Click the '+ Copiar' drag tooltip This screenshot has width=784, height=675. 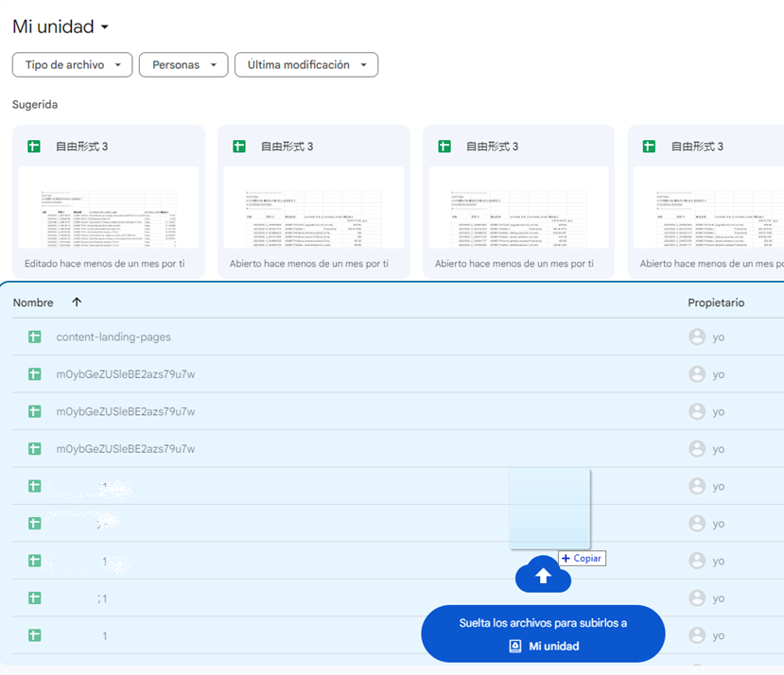tap(582, 558)
